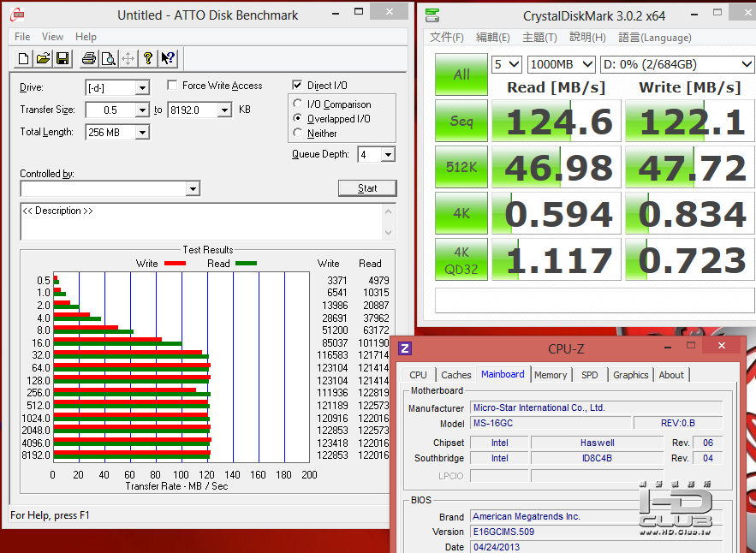This screenshot has height=553, width=756.
Task: Run all tests with the All button
Action: coord(461,74)
